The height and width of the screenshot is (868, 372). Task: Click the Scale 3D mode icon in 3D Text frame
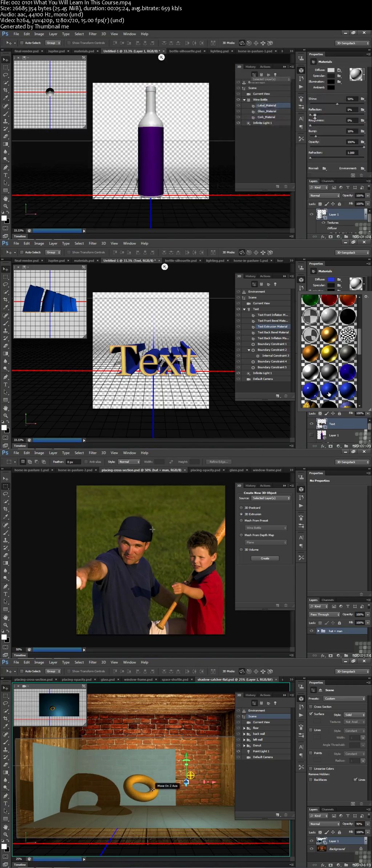[x=270, y=252]
